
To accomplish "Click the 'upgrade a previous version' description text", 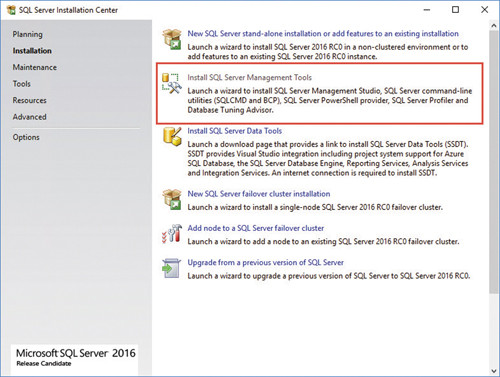I will [329, 276].
